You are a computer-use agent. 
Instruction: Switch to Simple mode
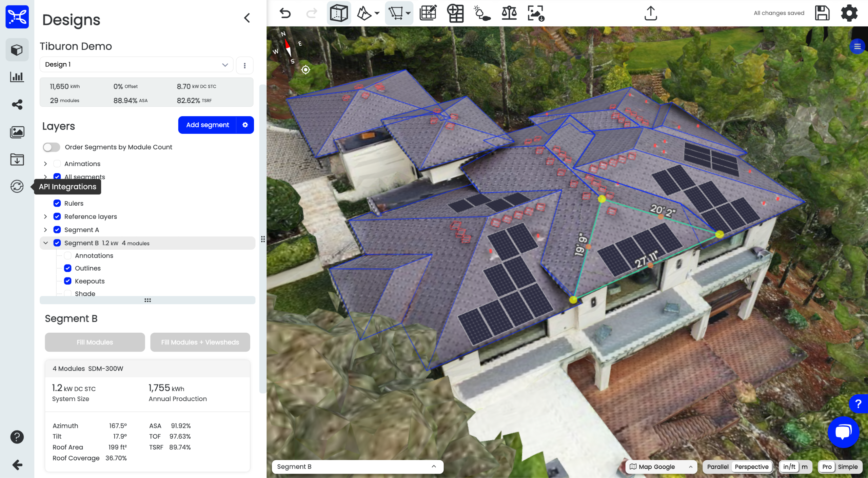pyautogui.click(x=847, y=466)
